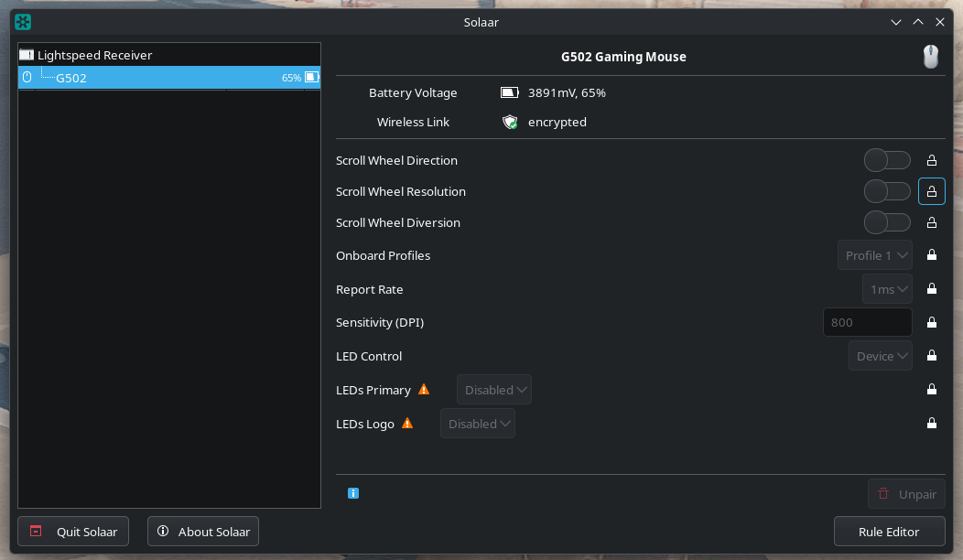Image resolution: width=963 pixels, height=560 pixels.
Task: Open the Rule Editor
Action: tap(889, 532)
